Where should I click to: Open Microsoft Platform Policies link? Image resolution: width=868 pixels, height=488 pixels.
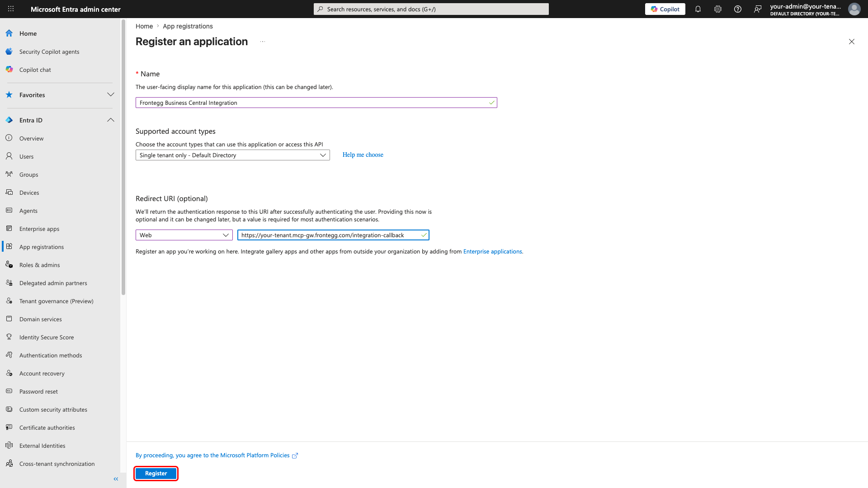click(x=217, y=455)
